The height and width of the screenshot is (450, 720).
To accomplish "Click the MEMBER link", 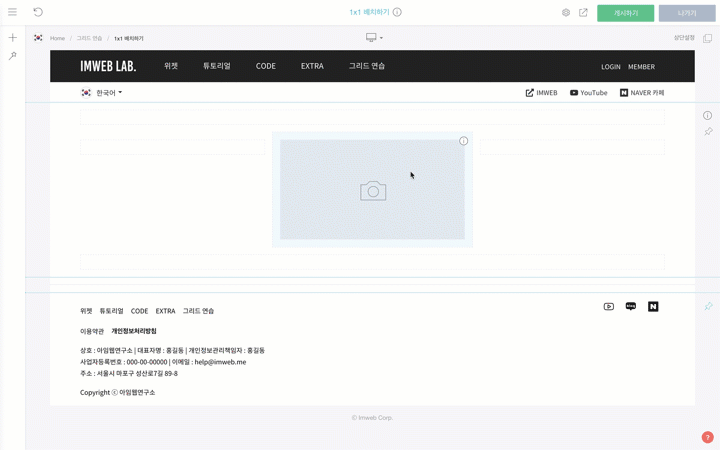I will point(641,67).
